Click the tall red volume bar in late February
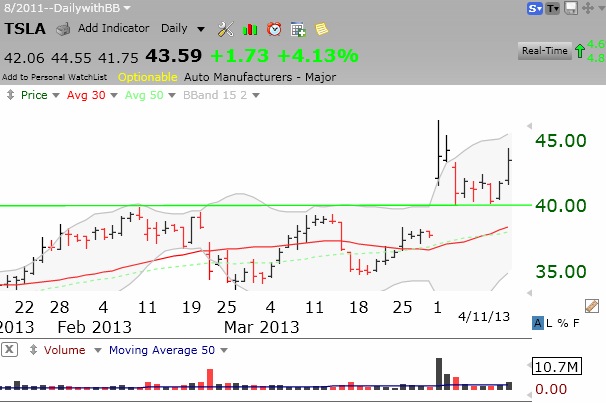The image size is (606, 403). click(210, 379)
